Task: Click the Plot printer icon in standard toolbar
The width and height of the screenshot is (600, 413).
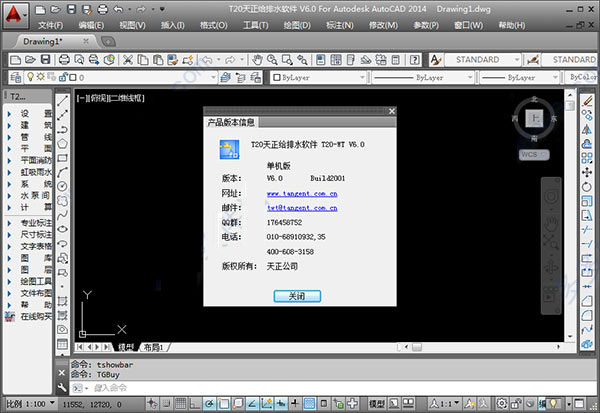Action: (x=64, y=60)
